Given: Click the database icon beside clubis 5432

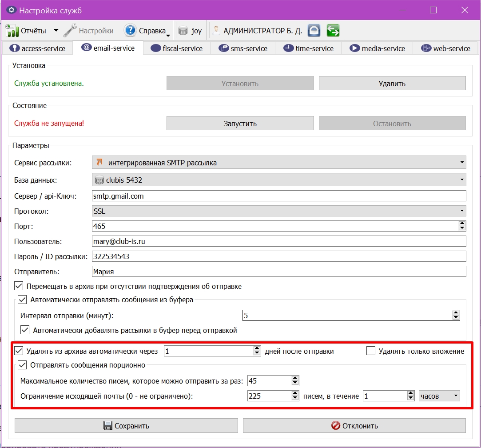Looking at the screenshot, I should coord(99,180).
